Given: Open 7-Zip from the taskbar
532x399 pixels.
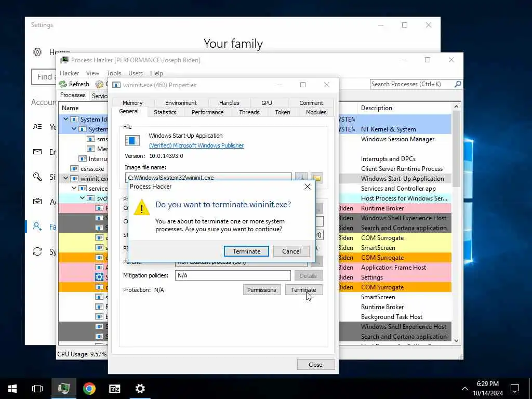Looking at the screenshot, I should point(115,389).
